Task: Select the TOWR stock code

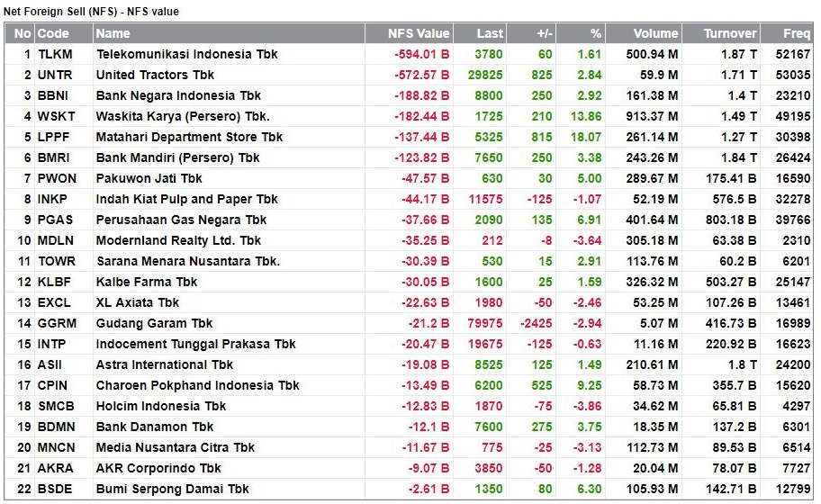Action: (x=57, y=261)
